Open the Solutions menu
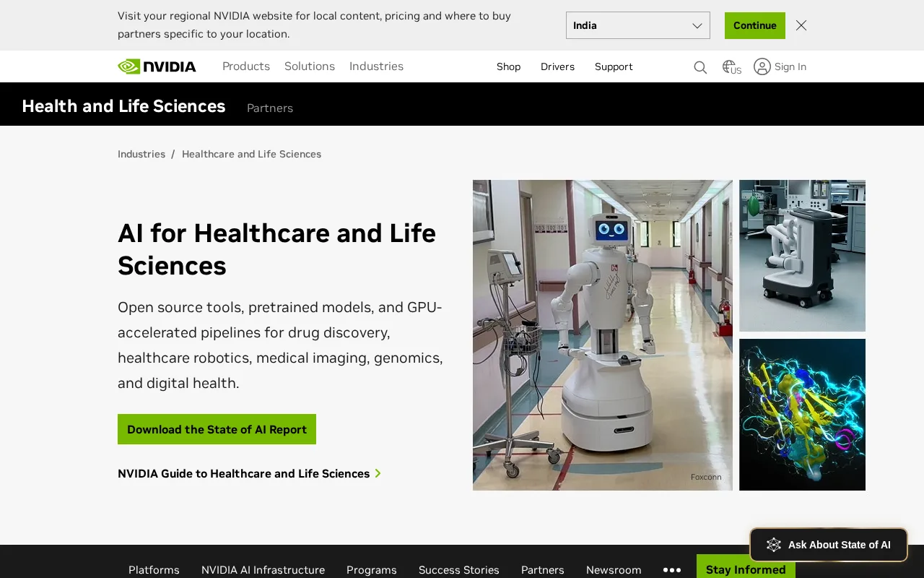Screen dimensions: 924x578 pyautogui.click(x=310, y=66)
